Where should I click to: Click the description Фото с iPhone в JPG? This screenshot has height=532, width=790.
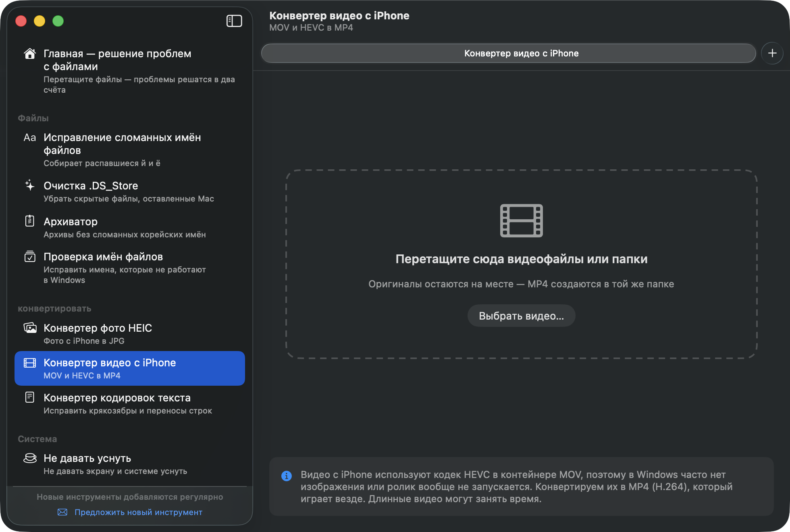84,341
